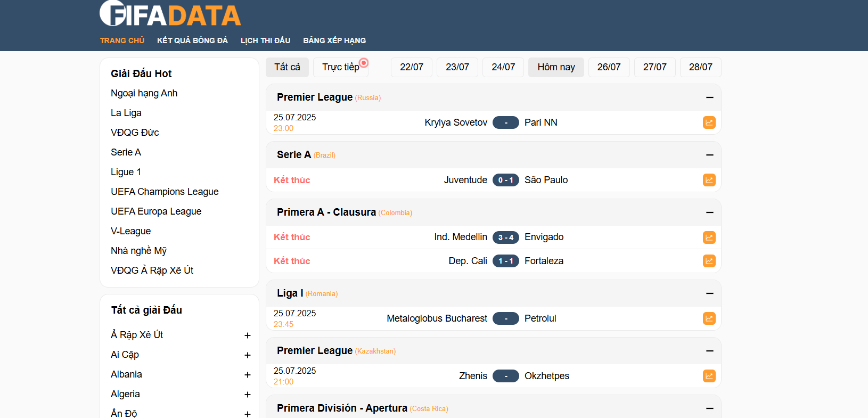Click the FIFADATA logo
Image resolution: width=868 pixels, height=418 pixels.
pos(170,14)
